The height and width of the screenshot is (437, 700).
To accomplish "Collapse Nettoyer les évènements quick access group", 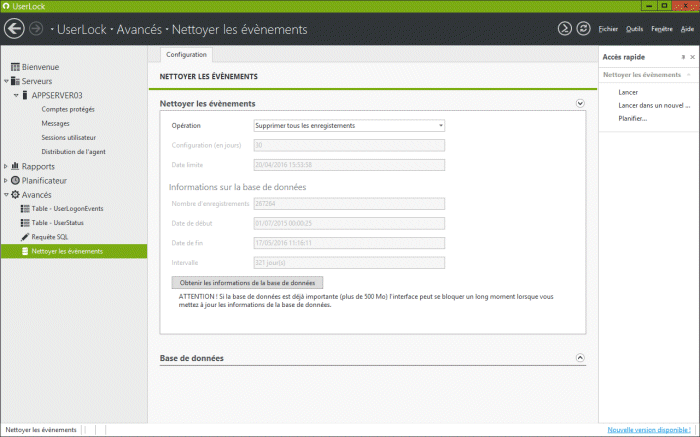I will [689, 75].
